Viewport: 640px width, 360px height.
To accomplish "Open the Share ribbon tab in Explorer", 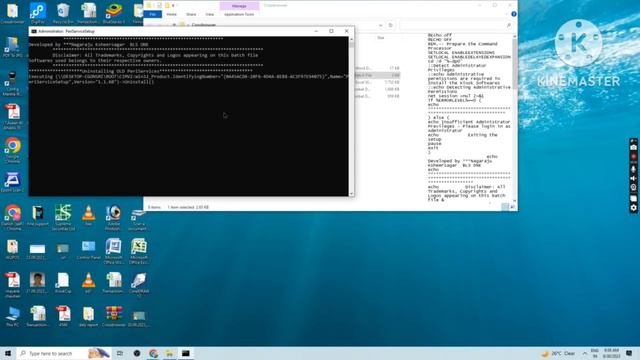I will pos(191,14).
